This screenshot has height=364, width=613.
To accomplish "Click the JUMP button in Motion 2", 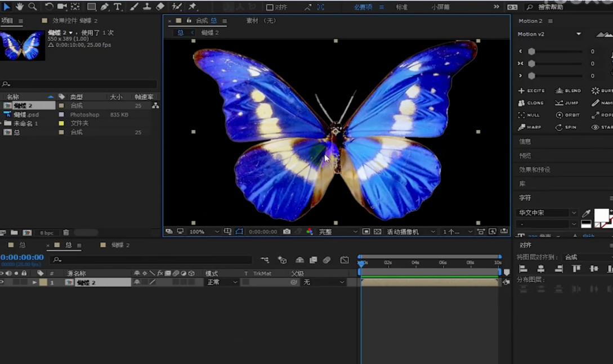I will pyautogui.click(x=567, y=103).
